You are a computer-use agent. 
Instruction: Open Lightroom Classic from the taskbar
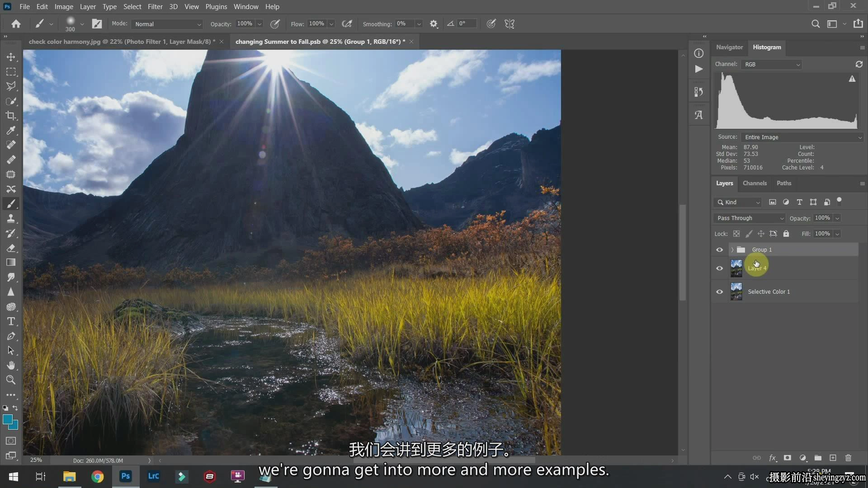[153, 476]
